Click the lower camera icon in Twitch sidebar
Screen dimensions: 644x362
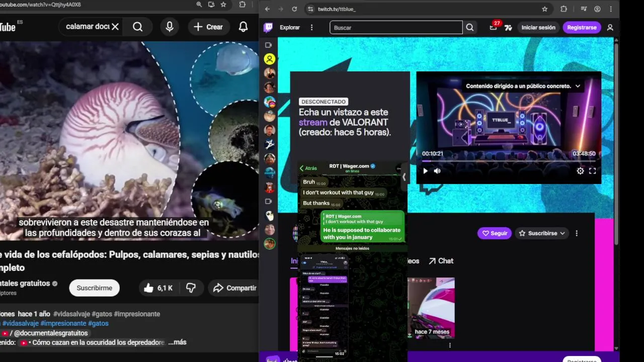tap(269, 202)
